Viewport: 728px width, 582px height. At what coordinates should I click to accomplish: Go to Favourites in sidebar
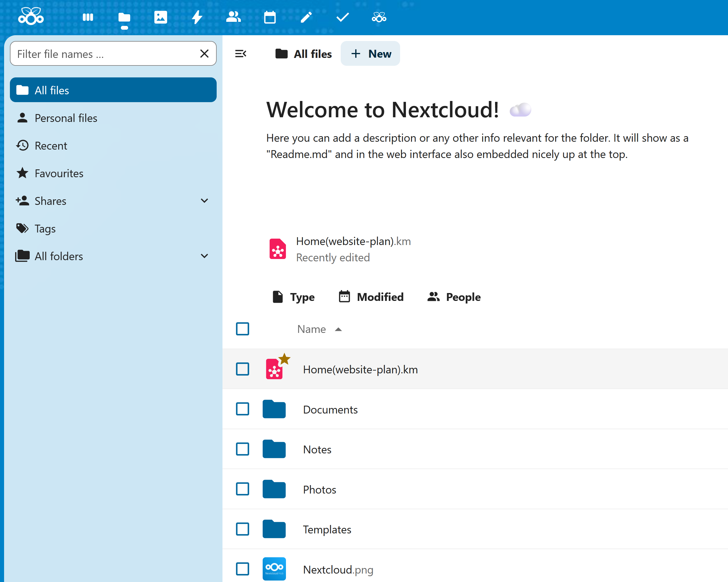59,173
